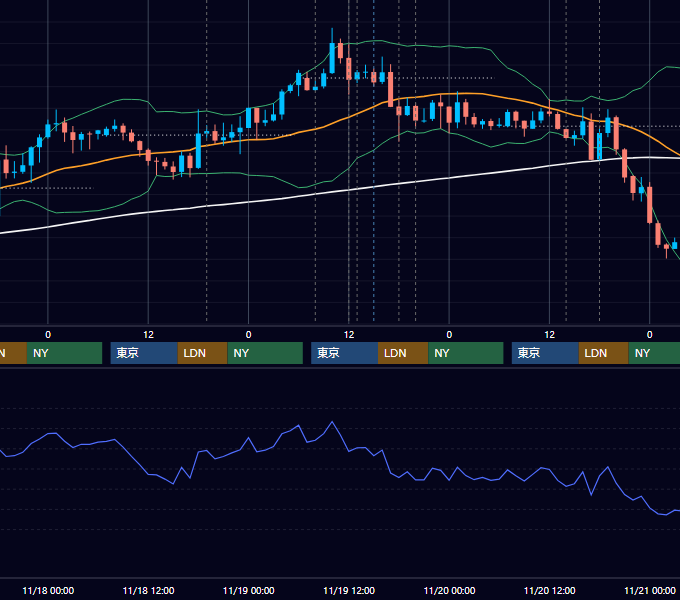Click hour marker 0 above 11/18 00:00
Image resolution: width=680 pixels, height=600 pixels.
(48, 335)
